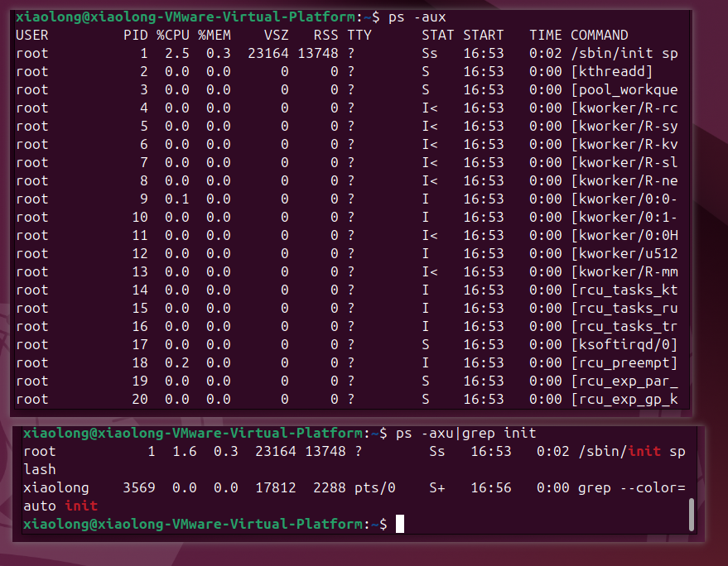Click the [kworker/R-ne process name
This screenshot has height=566, width=728.
tap(624, 181)
